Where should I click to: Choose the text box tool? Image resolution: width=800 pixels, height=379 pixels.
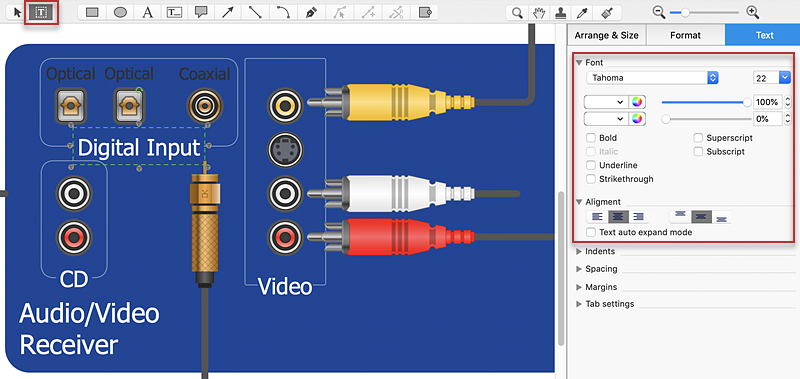pyautogui.click(x=175, y=12)
